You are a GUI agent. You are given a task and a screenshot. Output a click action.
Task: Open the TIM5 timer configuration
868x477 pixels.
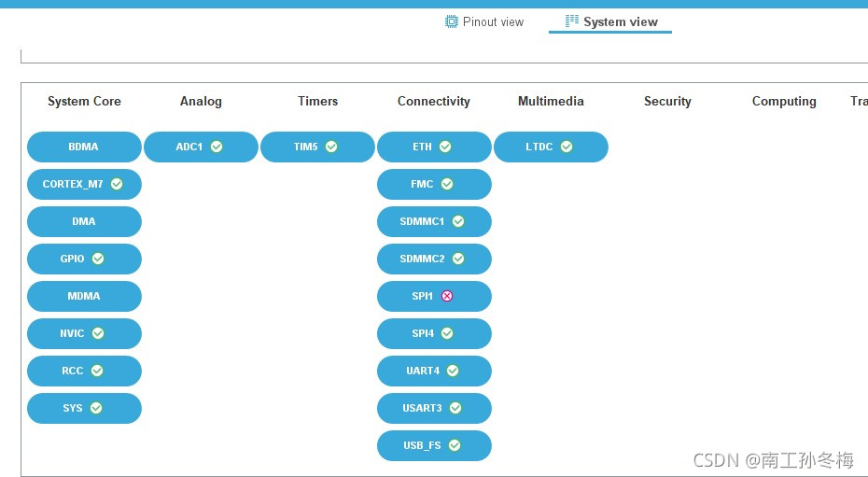pos(317,147)
